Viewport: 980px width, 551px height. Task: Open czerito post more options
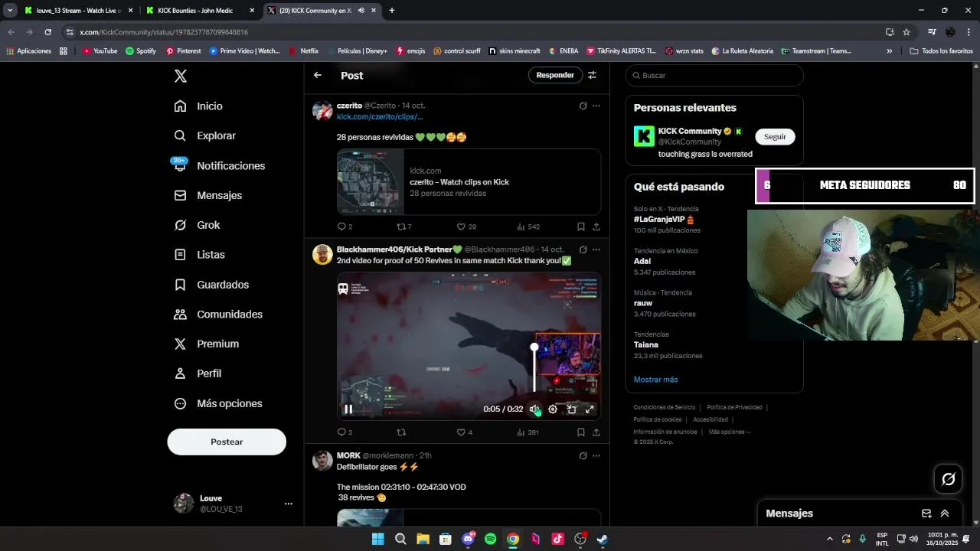tap(596, 106)
